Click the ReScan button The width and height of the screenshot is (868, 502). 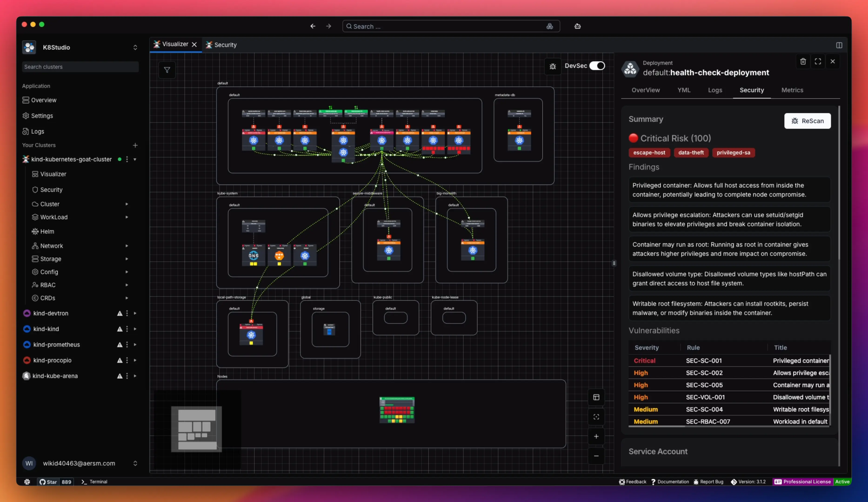coord(807,121)
